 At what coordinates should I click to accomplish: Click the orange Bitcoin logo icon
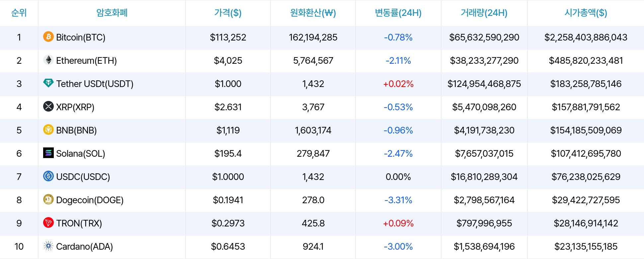click(48, 37)
